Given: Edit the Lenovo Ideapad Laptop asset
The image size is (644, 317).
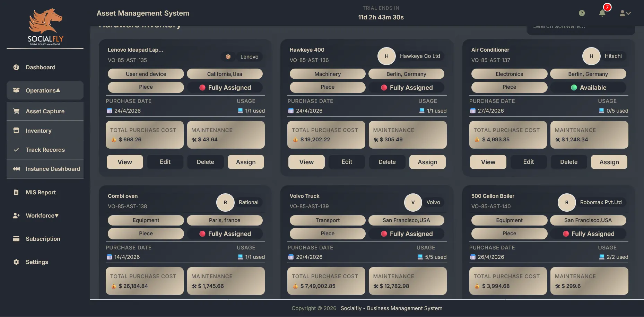Looking at the screenshot, I should (165, 162).
